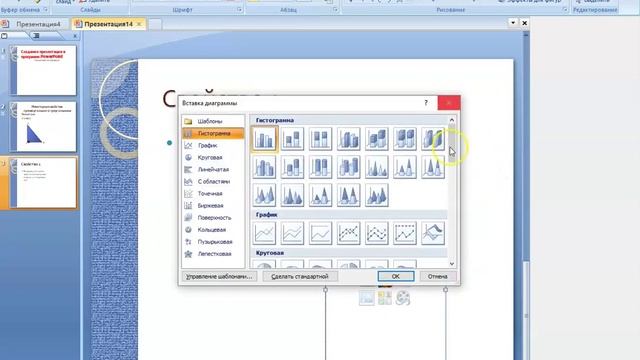Close the Вставка диаграммы dialog
Viewport: 640px width, 360px height.
(x=449, y=103)
